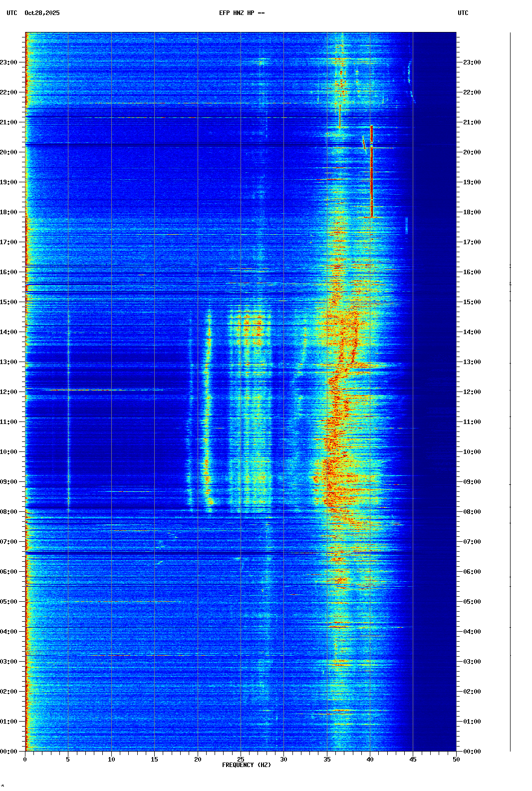
Task: Click the UTC label in the top-right corner
Action: pyautogui.click(x=463, y=13)
